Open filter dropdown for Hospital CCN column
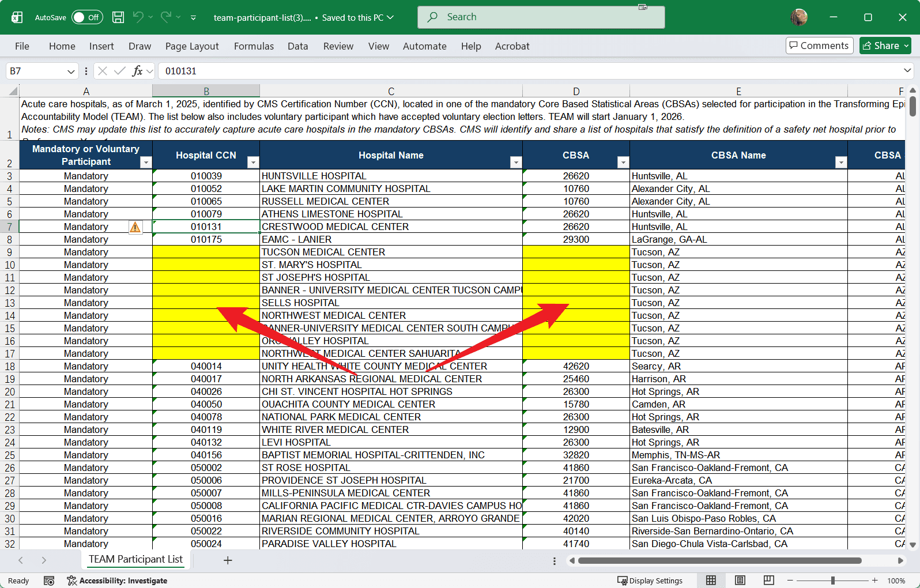 click(253, 163)
